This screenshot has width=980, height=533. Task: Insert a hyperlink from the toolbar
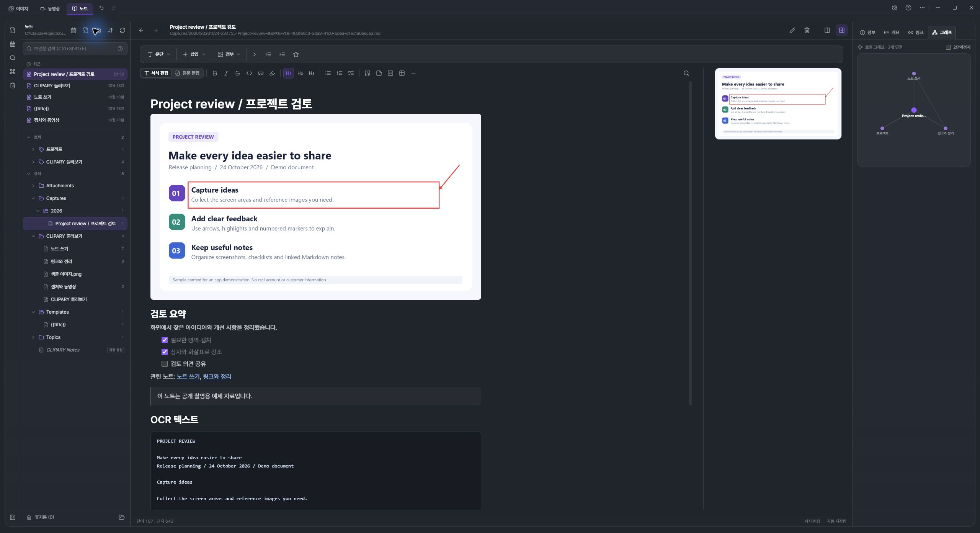pos(260,73)
